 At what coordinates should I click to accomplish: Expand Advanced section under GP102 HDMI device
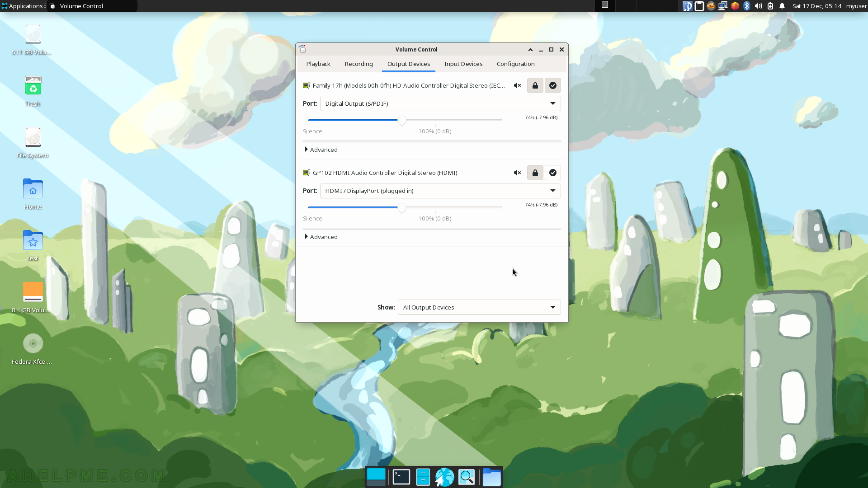tap(321, 237)
